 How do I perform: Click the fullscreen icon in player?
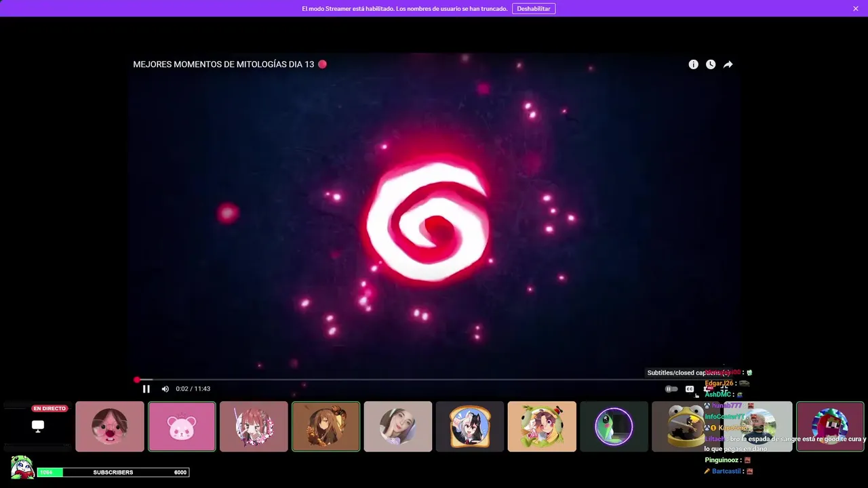click(724, 389)
